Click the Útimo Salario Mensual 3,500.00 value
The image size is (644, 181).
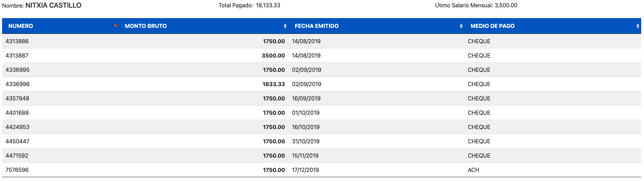506,5
